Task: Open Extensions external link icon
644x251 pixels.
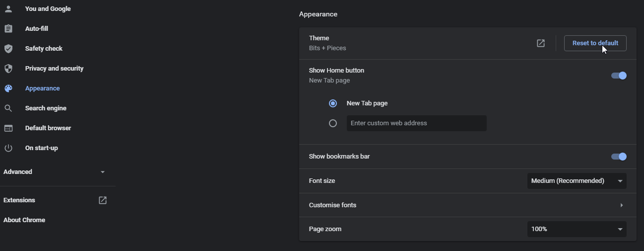Action: 103,200
